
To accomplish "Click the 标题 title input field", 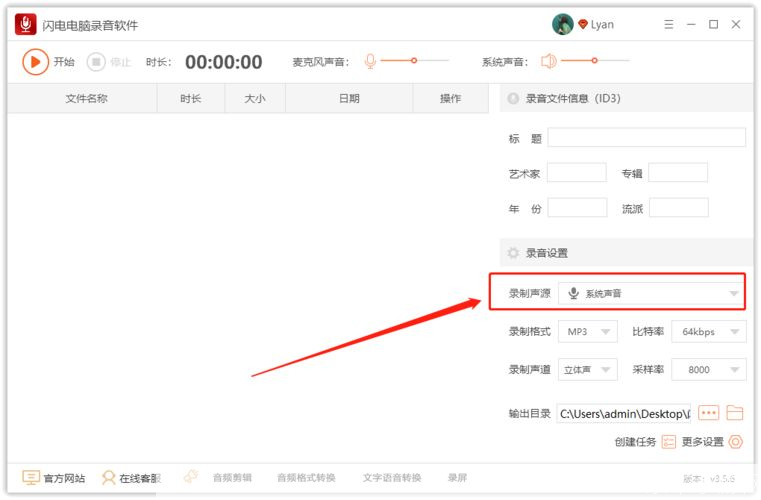I will pos(646,138).
